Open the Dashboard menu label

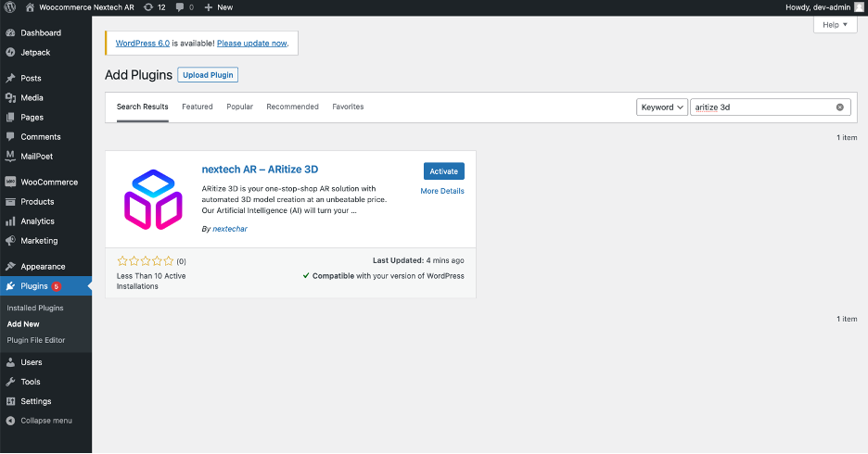(x=41, y=32)
